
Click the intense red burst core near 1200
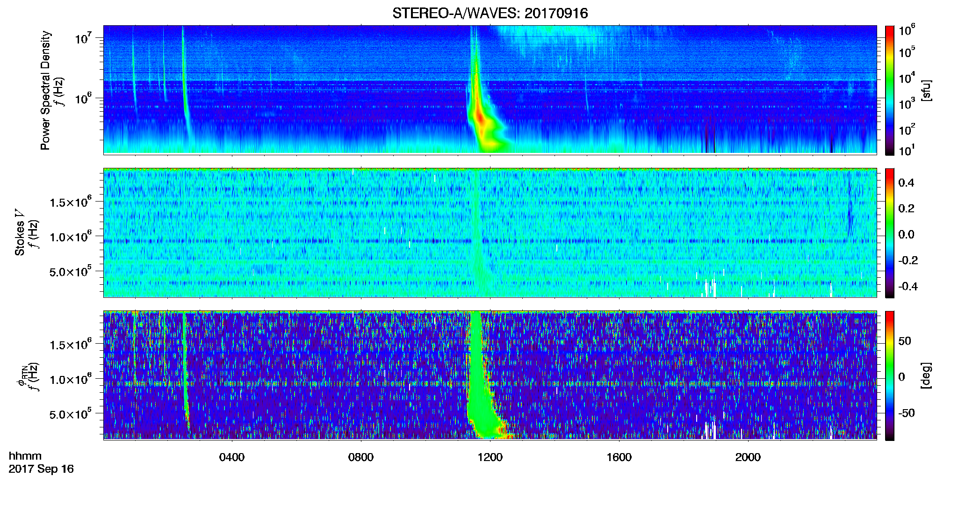[480, 117]
